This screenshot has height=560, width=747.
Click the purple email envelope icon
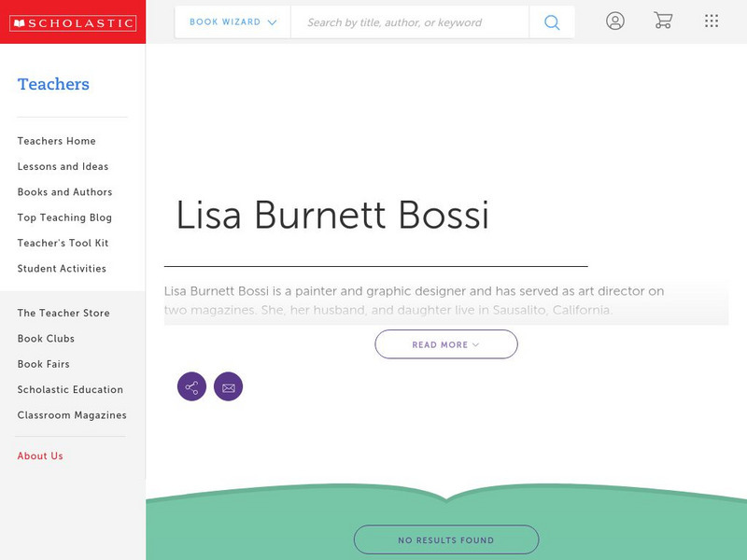(x=229, y=385)
